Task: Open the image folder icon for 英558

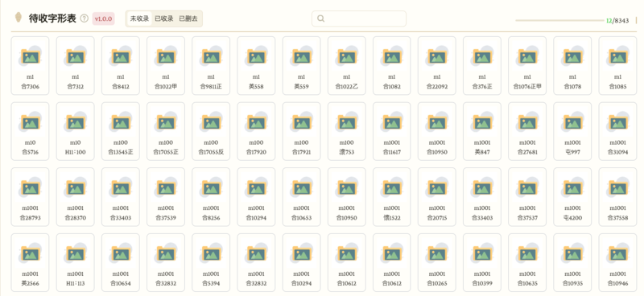Action: tap(256, 56)
